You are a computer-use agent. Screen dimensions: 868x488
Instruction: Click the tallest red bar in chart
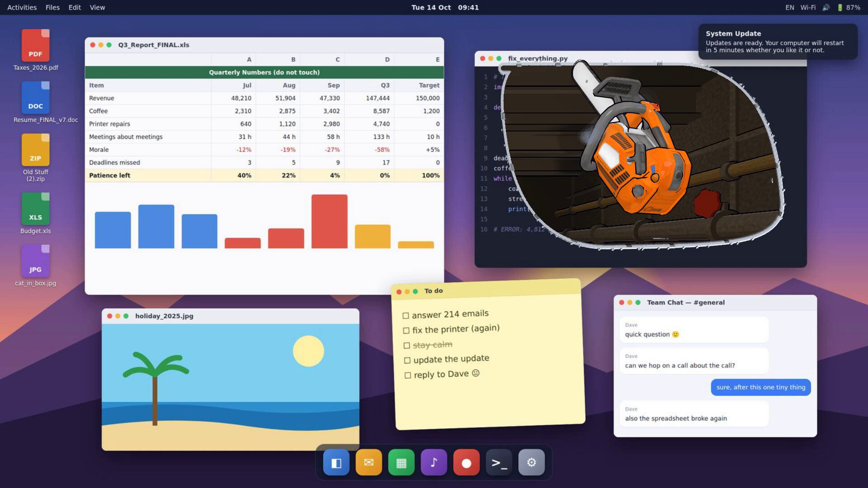click(x=330, y=221)
